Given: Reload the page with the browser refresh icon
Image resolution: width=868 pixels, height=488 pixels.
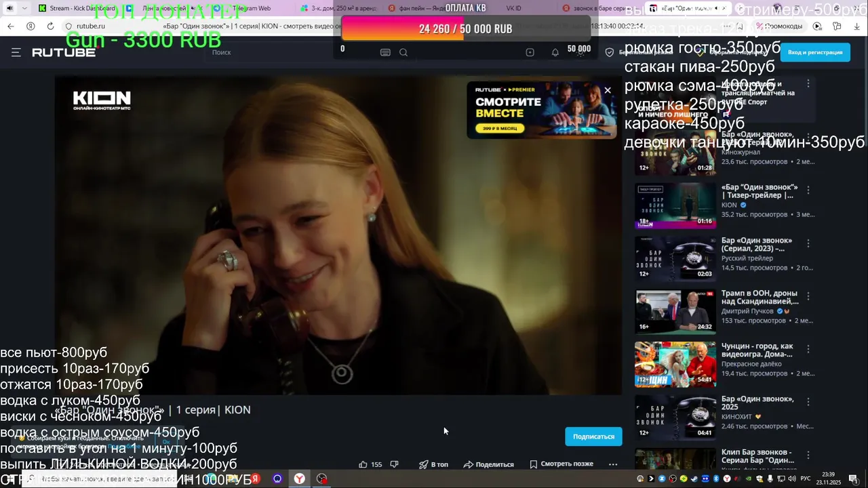Looking at the screenshot, I should 50,26.
